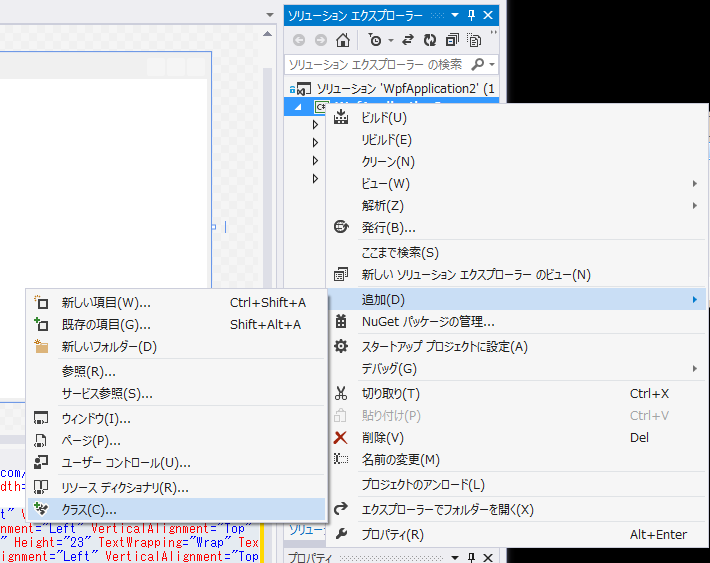The height and width of the screenshot is (563, 710).
Task: Click the editor scrollbar up arrow
Action: (268, 34)
